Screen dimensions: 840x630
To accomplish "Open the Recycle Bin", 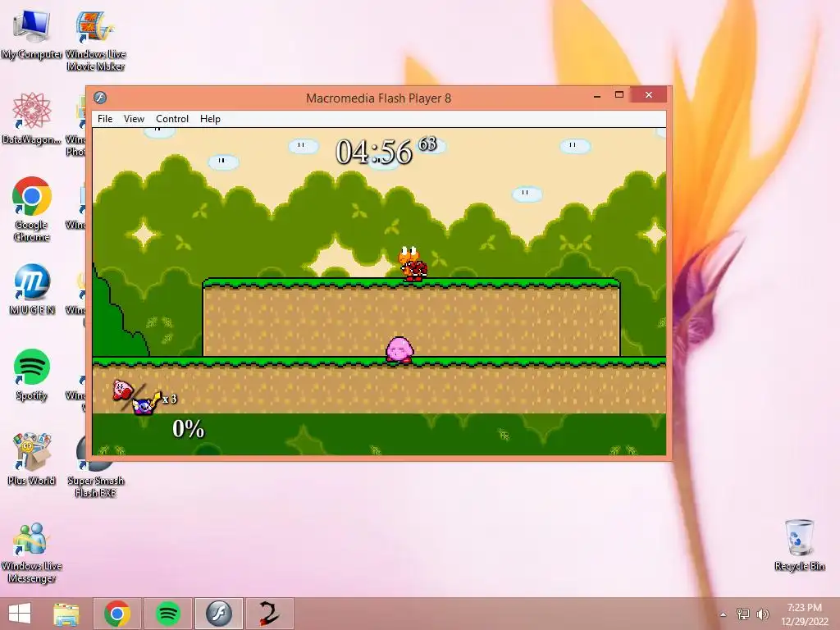I will (799, 545).
